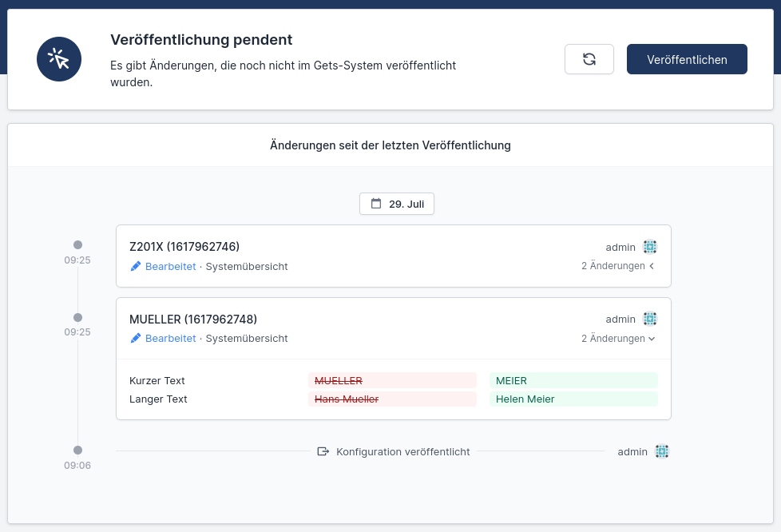
Task: Click the timeline dot above 09:06
Action: coord(77,451)
